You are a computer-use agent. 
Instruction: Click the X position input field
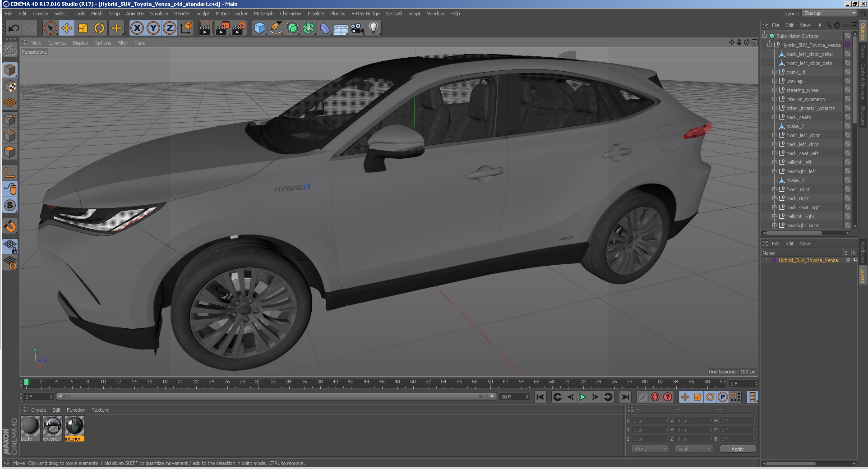(x=651, y=421)
